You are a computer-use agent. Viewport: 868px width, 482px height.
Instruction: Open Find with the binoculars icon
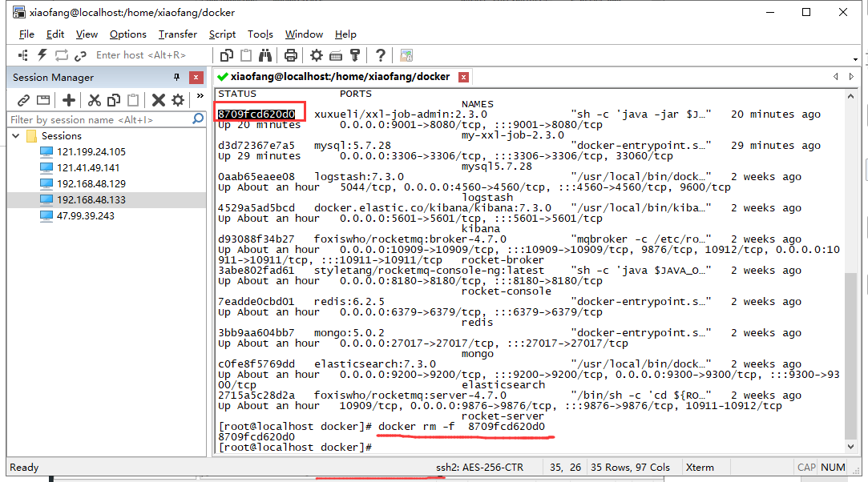point(265,54)
